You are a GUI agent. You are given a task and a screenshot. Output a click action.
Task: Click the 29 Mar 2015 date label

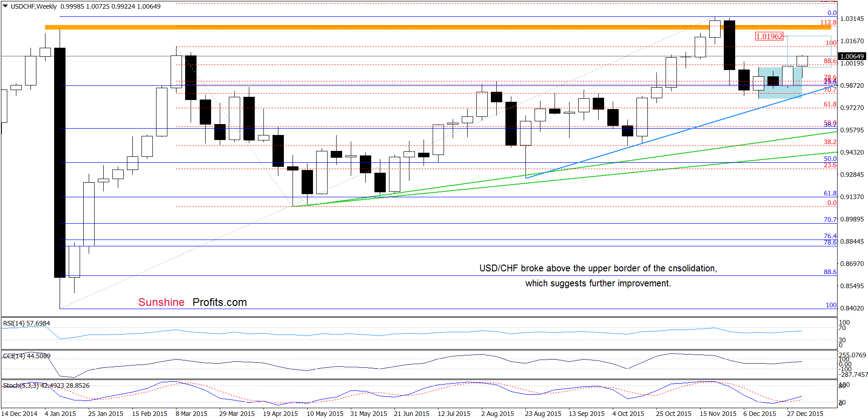tap(237, 414)
